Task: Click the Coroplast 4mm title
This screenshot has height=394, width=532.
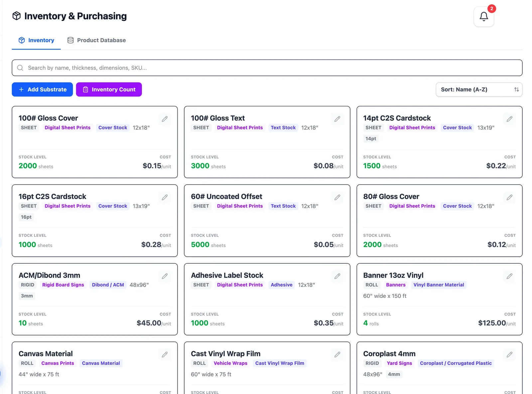Action: click(389, 354)
